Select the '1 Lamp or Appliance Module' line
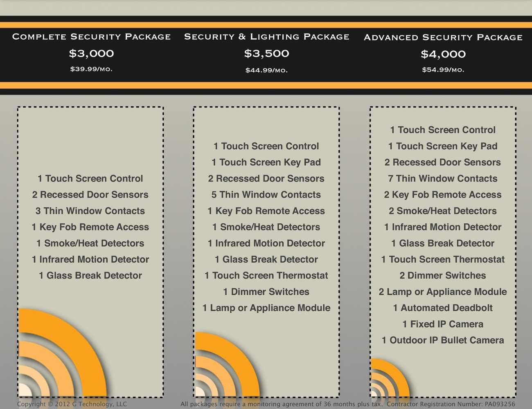This screenshot has height=409, width=532. point(266,308)
